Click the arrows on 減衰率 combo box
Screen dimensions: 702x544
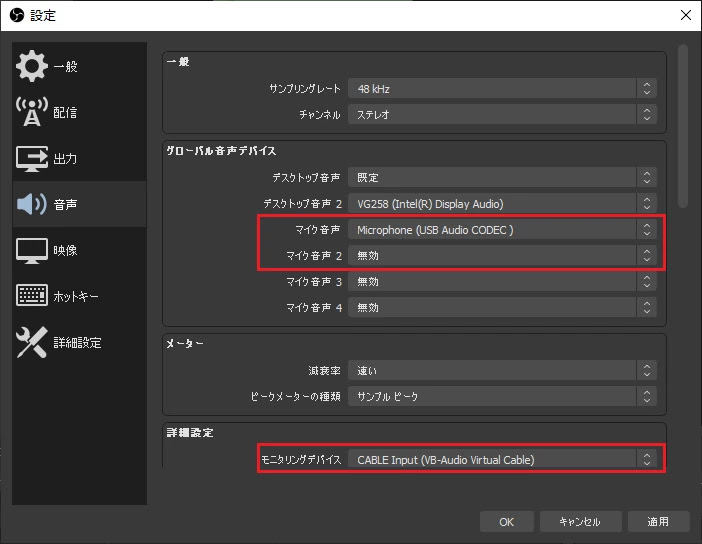point(646,370)
